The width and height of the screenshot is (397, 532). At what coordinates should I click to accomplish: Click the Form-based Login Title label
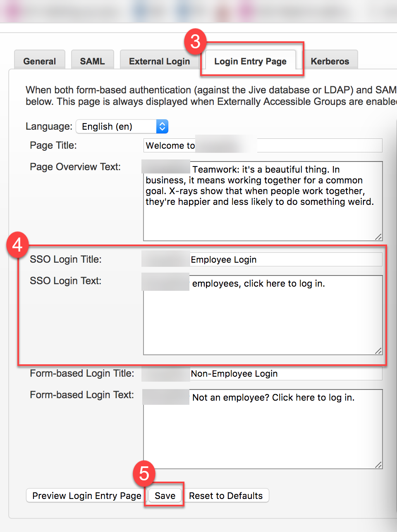pyautogui.click(x=82, y=373)
